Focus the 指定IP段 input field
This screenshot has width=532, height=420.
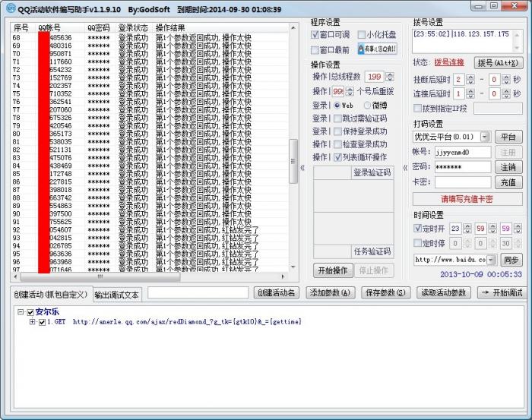(x=498, y=109)
